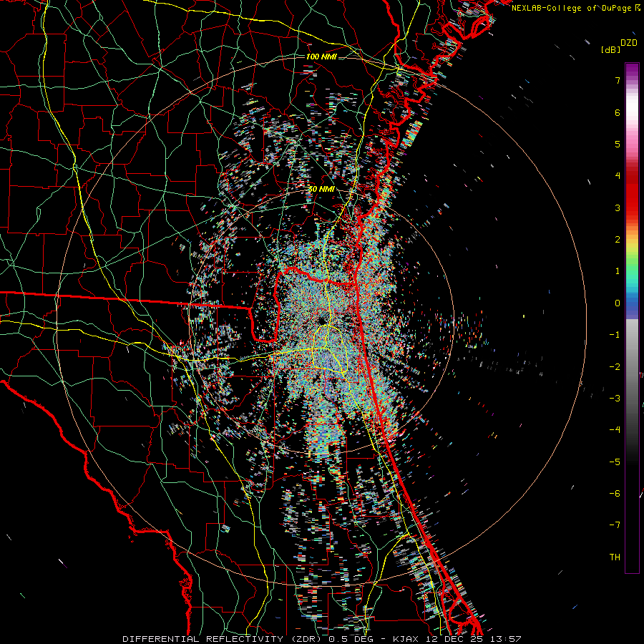Click the -3 tick label on scale
The height and width of the screenshot is (644, 644).
pos(615,399)
